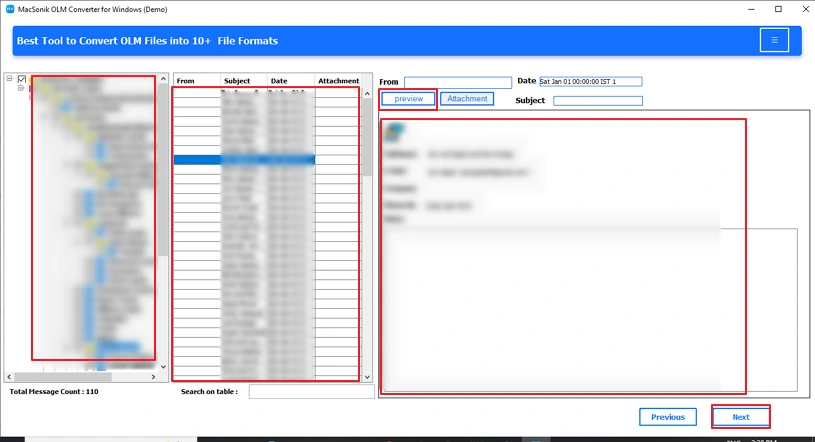The width and height of the screenshot is (815, 442).
Task: Click the Previous button
Action: coord(667,417)
